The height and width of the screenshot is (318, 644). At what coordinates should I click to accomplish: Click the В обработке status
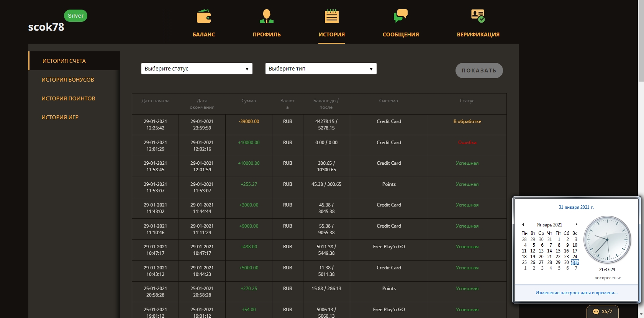coord(467,121)
